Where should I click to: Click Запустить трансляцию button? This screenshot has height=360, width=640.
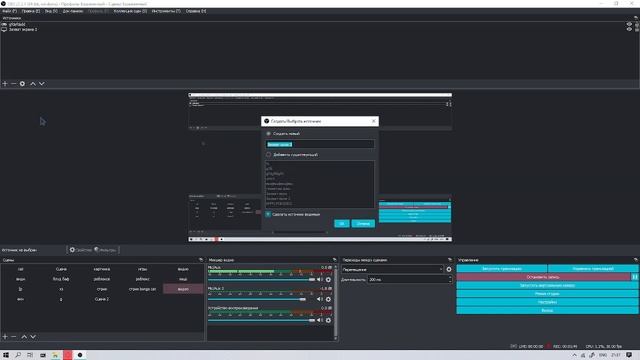pos(502,269)
